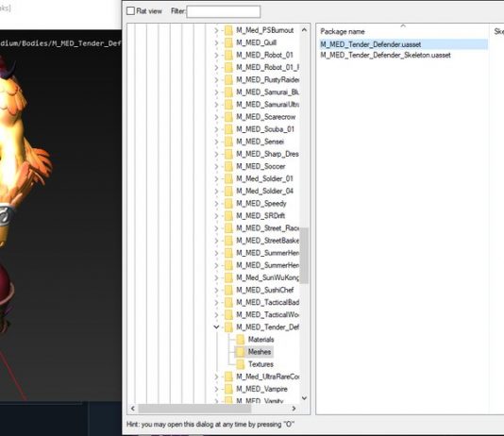Screen dimensions: 504x436
Task: Sort by Package name column header
Action: pyautogui.click(x=402, y=31)
